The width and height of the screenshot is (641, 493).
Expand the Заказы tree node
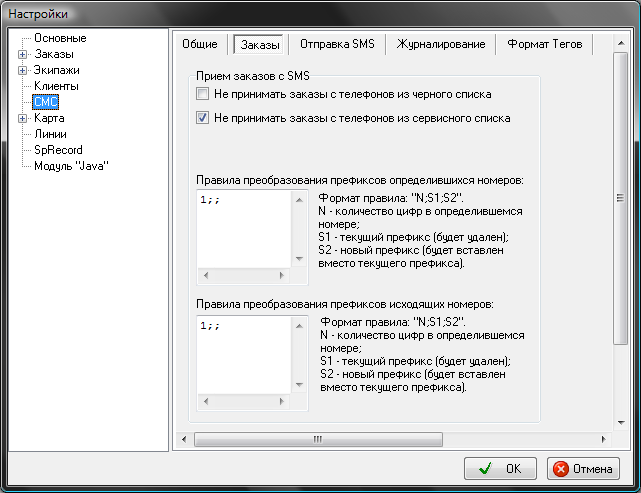pyautogui.click(x=23, y=54)
